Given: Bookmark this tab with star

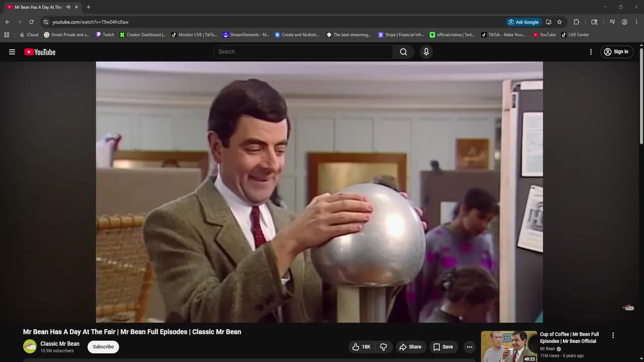Looking at the screenshot, I should (x=559, y=22).
